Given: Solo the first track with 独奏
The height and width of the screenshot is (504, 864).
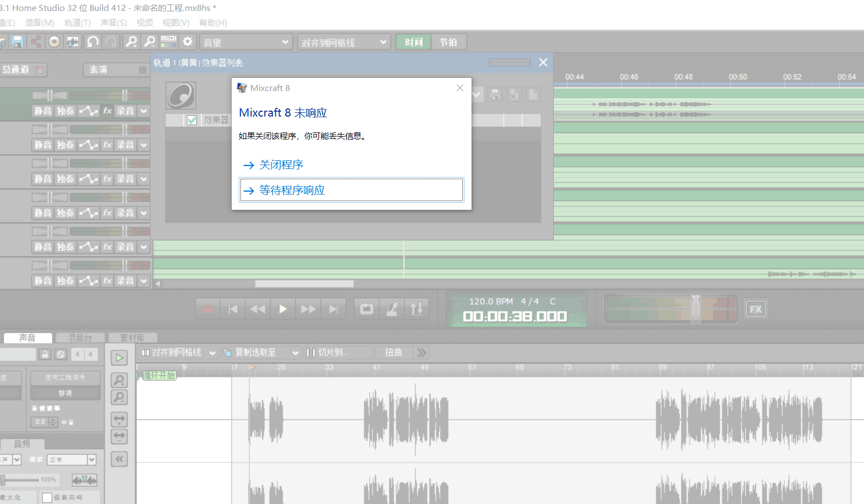Looking at the screenshot, I should pyautogui.click(x=65, y=111).
